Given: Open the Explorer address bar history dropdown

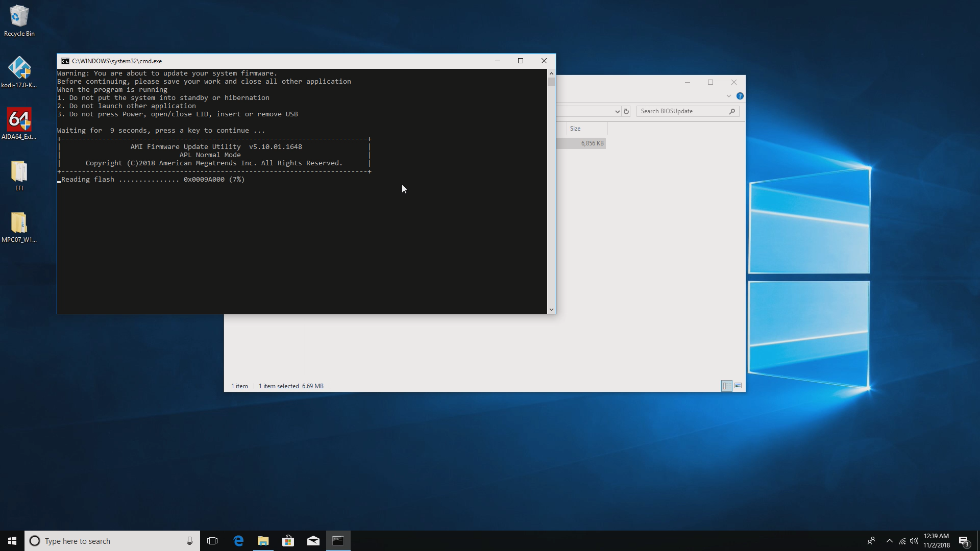Looking at the screenshot, I should [x=617, y=111].
